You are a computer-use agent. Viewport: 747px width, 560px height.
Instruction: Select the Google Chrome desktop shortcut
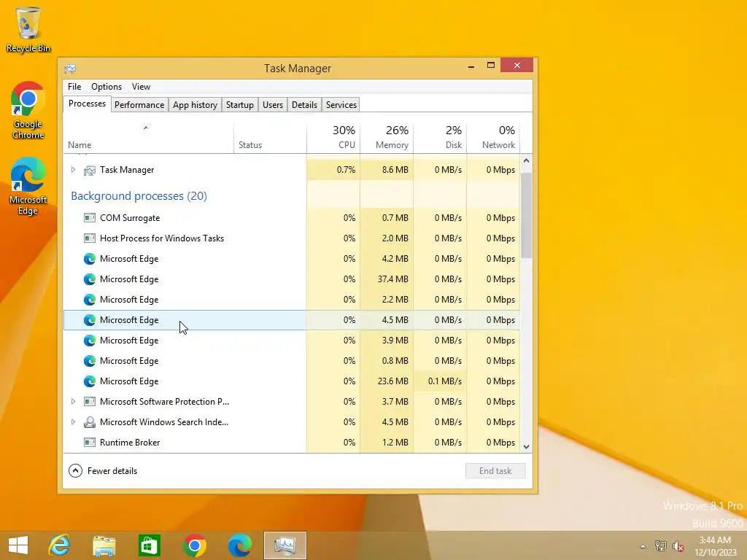click(28, 111)
